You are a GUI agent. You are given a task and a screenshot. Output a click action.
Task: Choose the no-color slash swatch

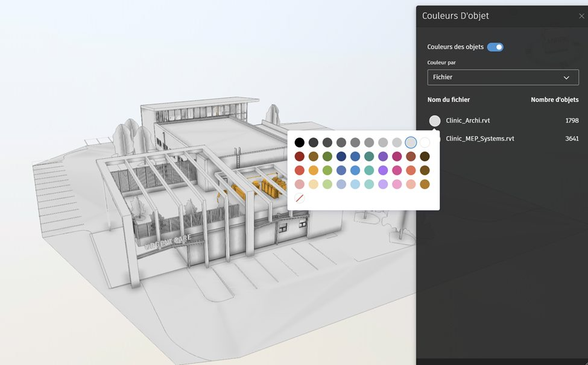[x=300, y=198]
